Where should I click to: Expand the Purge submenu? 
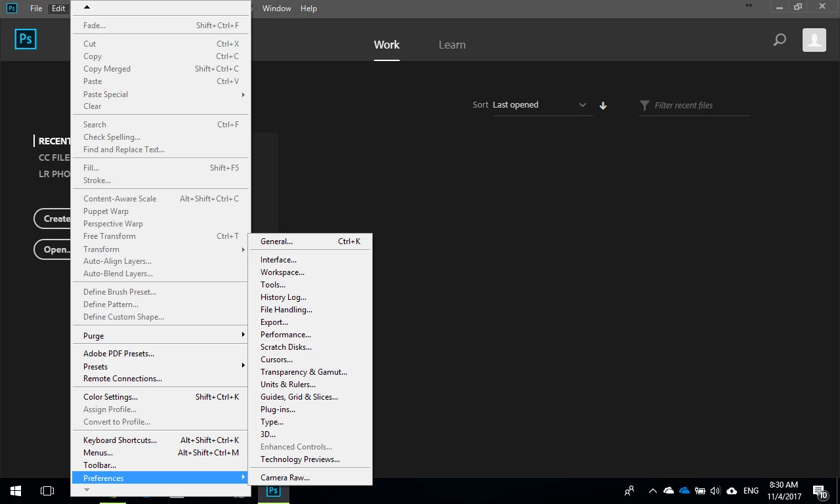tap(161, 335)
